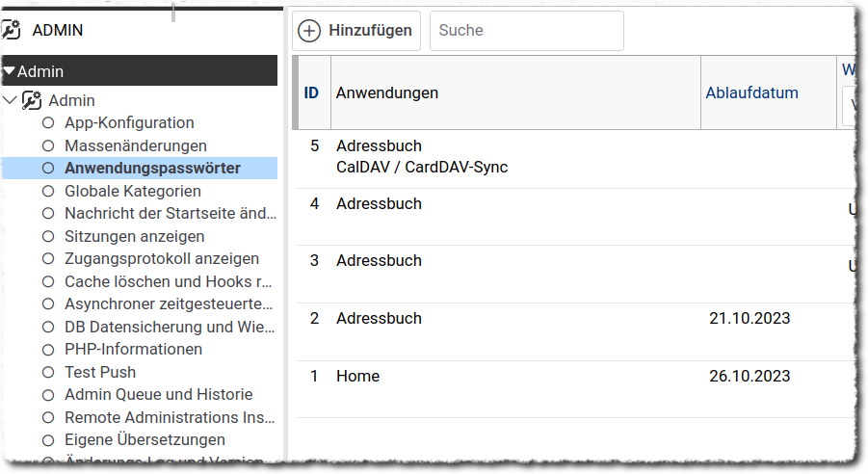Sort by the ID column header
The image size is (868, 474).
tap(311, 93)
